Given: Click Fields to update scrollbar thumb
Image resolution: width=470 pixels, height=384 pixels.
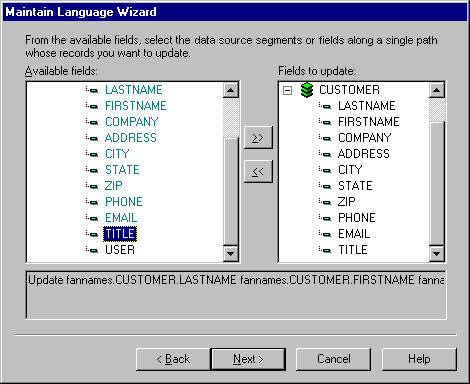Looking at the screenshot, I should (x=437, y=184).
